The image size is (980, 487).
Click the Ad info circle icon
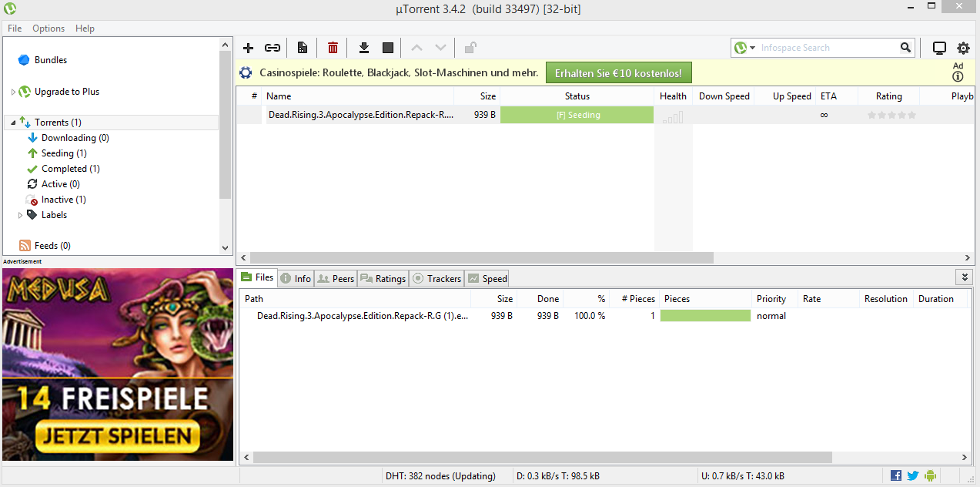[x=958, y=76]
